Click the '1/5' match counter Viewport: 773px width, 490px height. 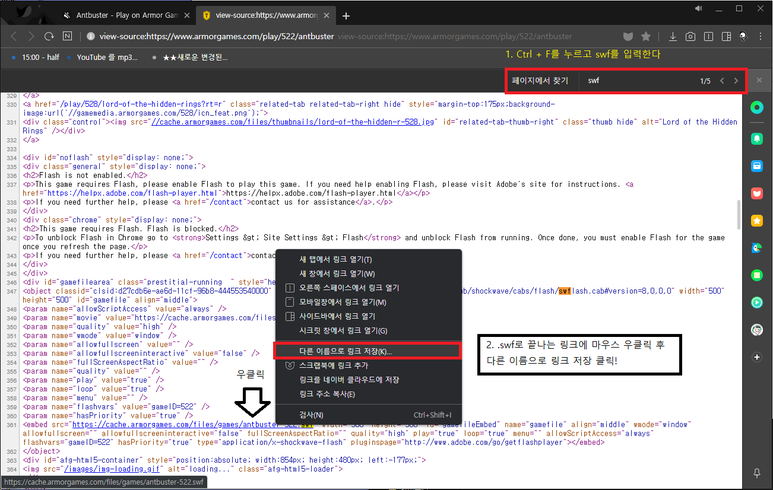click(x=705, y=81)
